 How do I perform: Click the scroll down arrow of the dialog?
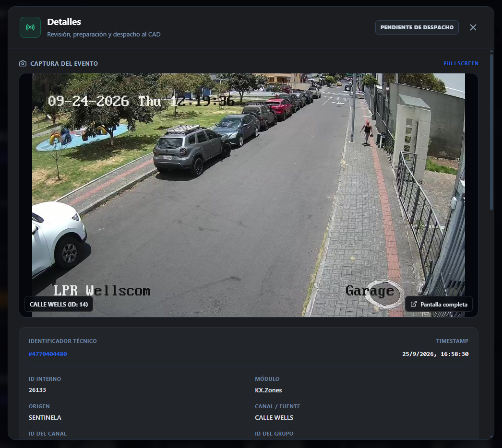[491, 437]
